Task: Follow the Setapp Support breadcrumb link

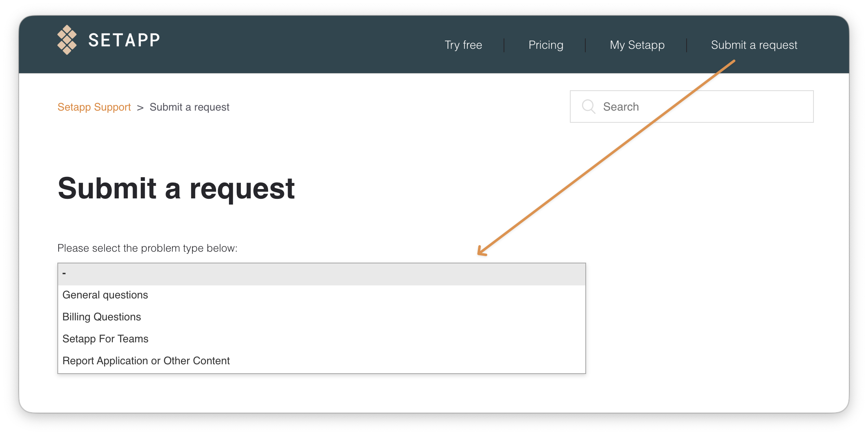Action: 94,107
